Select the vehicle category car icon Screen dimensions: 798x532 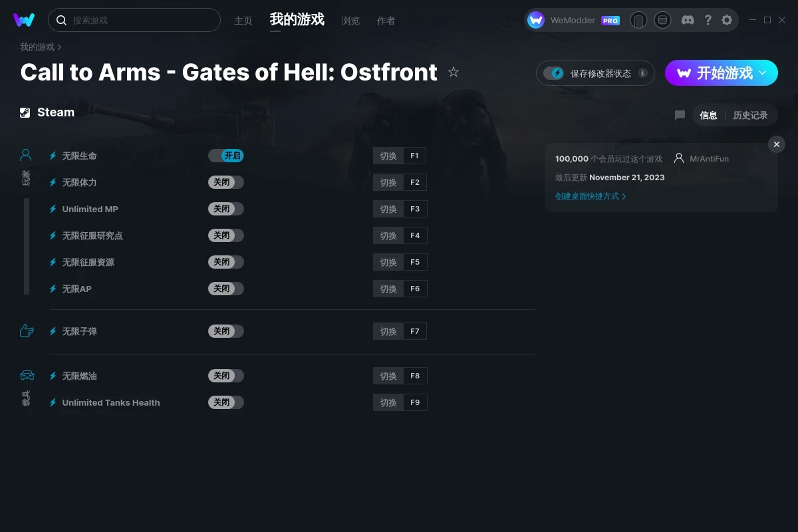click(27, 376)
